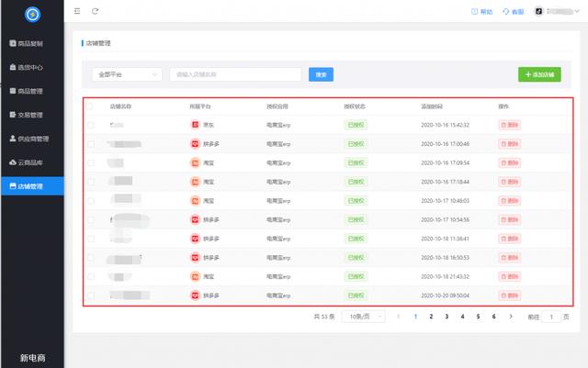Check the row added 16:50:53
Image resolution: width=588 pixels, height=368 pixels.
(x=91, y=258)
